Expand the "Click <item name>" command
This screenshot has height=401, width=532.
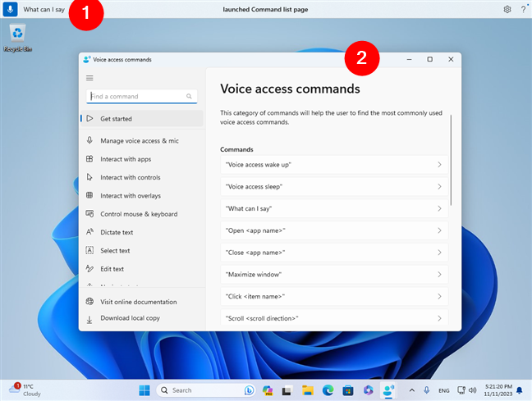(x=334, y=297)
